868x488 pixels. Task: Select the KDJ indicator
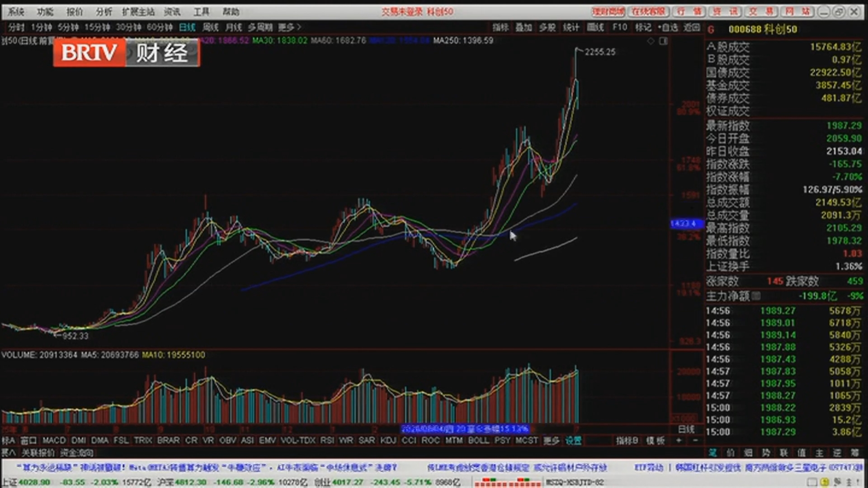click(388, 440)
